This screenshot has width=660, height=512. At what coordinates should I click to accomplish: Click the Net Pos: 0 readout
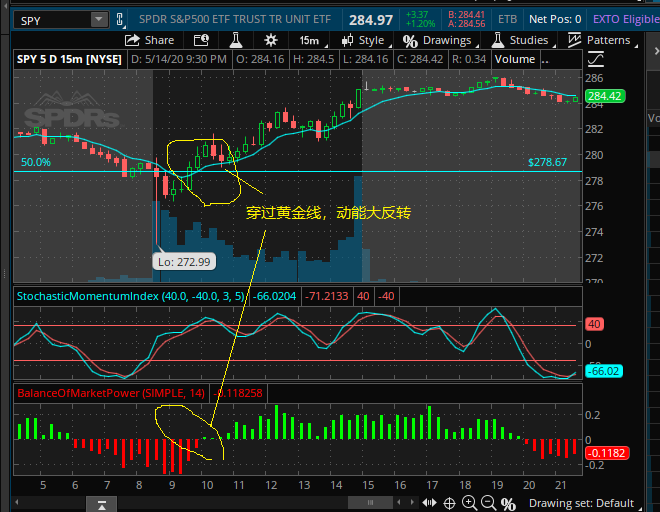tap(555, 19)
